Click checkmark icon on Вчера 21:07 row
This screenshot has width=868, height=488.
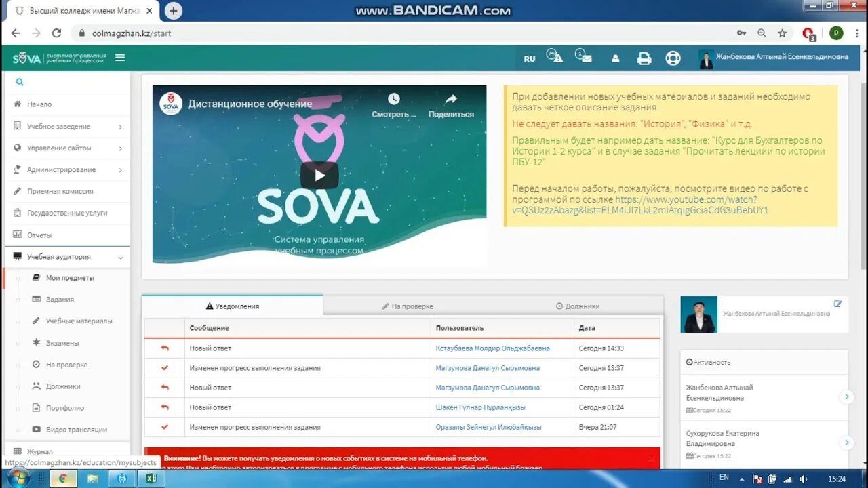click(x=165, y=427)
